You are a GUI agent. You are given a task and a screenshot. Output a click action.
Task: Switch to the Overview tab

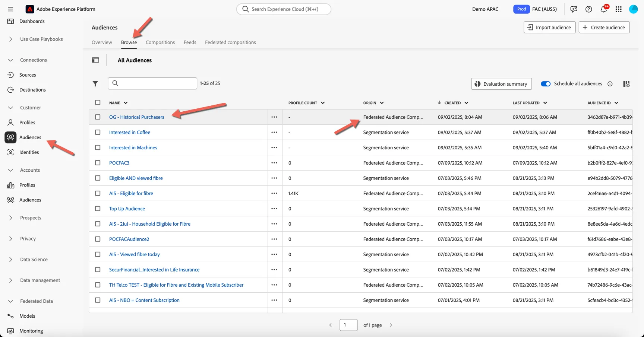point(102,42)
